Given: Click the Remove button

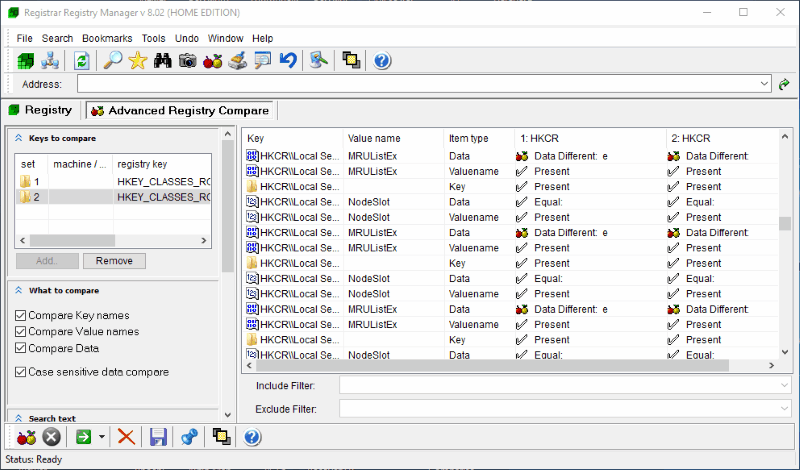Looking at the screenshot, I should click(x=114, y=261).
